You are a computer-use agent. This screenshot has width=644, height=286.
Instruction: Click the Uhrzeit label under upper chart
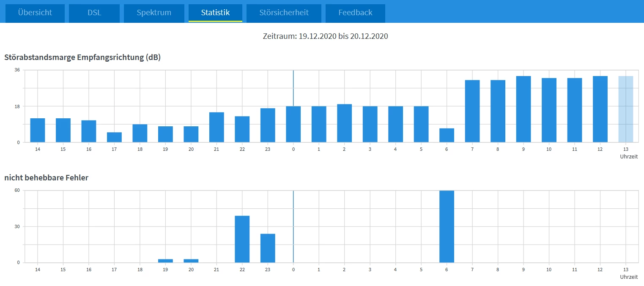[629, 156]
